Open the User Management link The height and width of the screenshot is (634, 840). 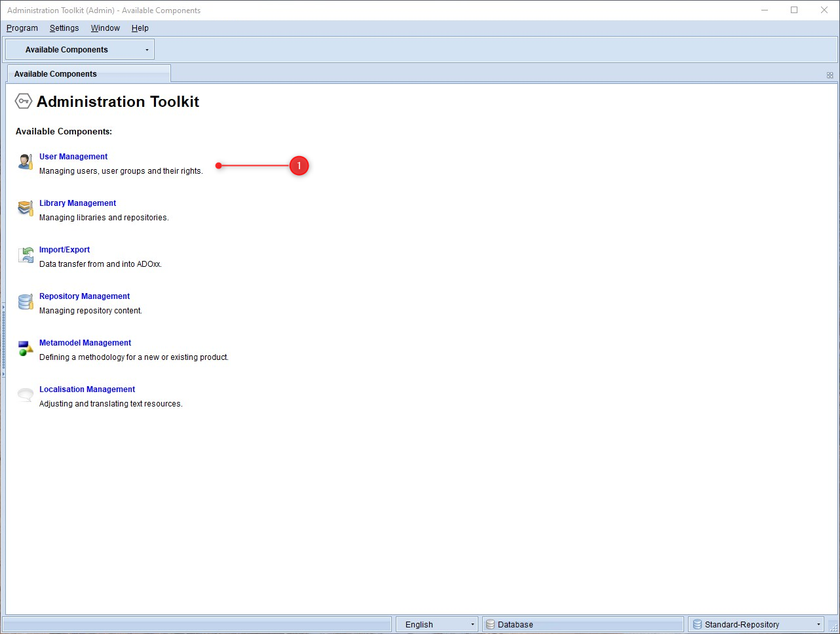(x=73, y=157)
